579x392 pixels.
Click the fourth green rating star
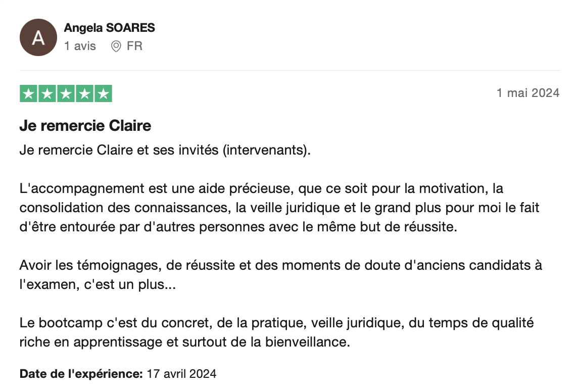coord(84,94)
